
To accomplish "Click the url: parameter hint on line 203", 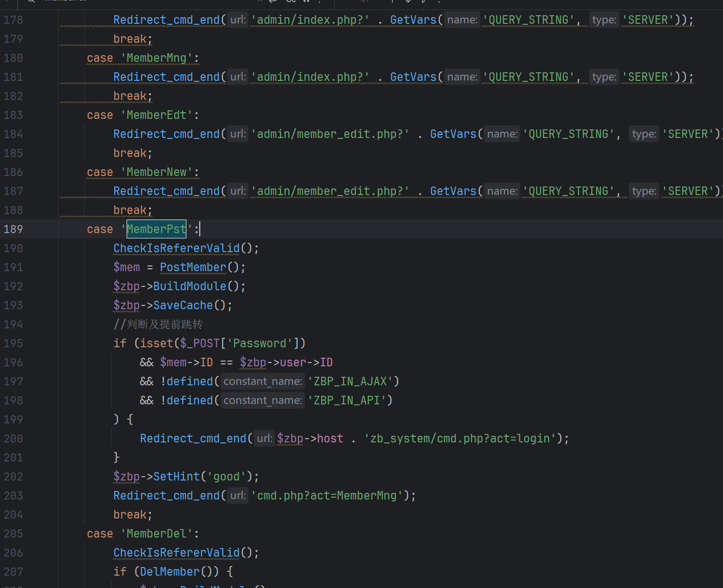I will (x=238, y=496).
